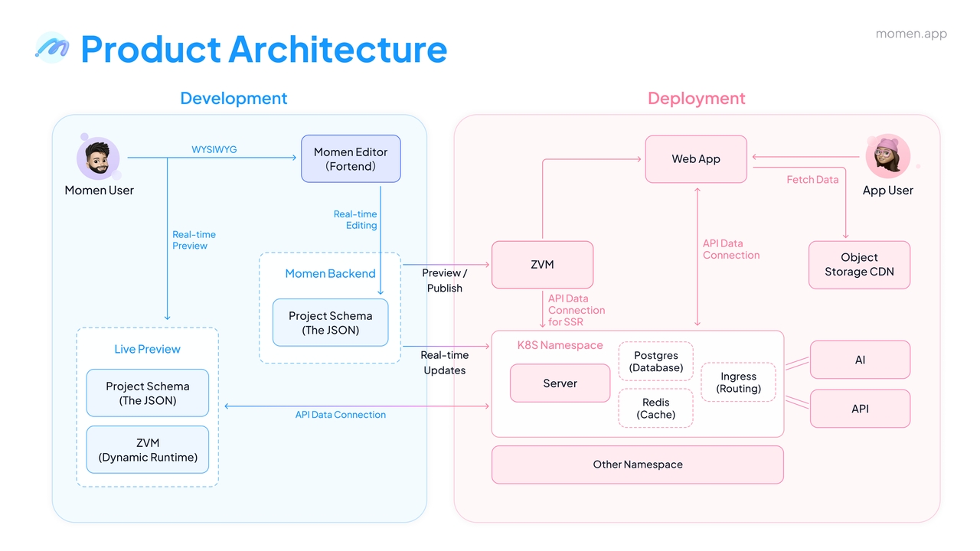Click the App User caption

coord(888,191)
